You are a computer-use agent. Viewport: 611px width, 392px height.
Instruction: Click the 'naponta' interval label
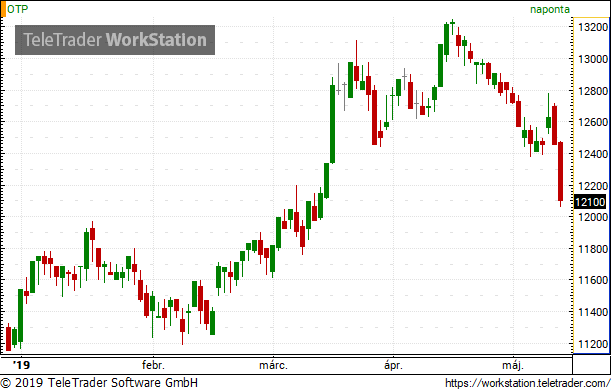[550, 9]
